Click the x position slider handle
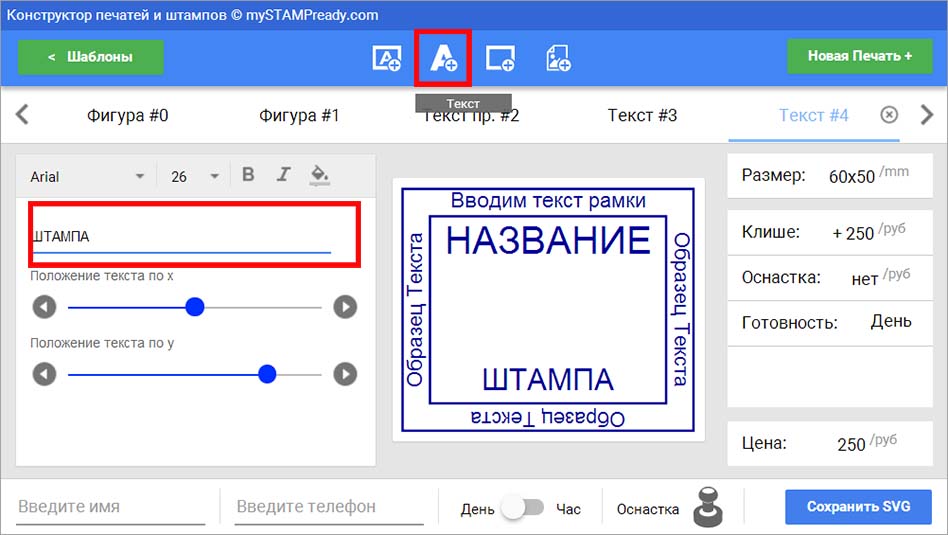This screenshot has width=948, height=535. (x=195, y=307)
